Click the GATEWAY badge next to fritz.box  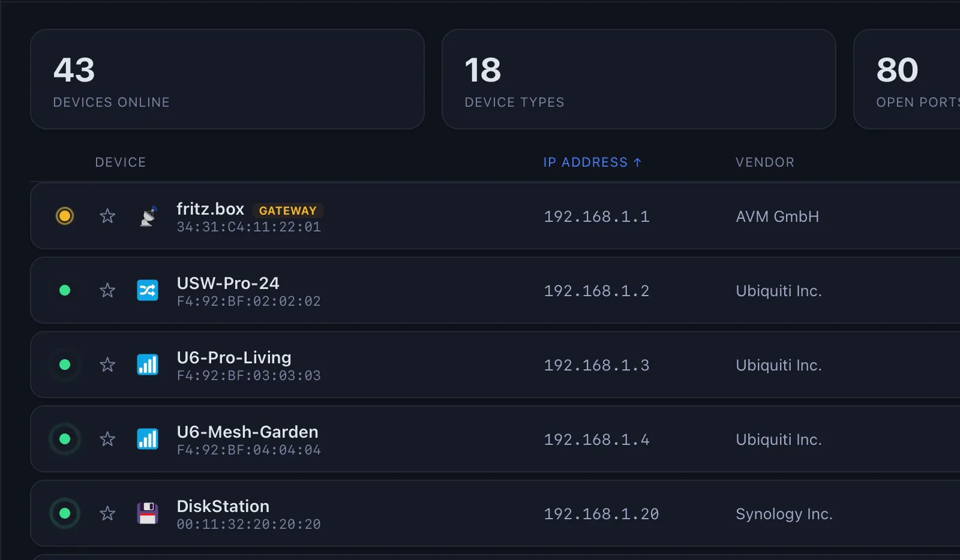(x=287, y=210)
